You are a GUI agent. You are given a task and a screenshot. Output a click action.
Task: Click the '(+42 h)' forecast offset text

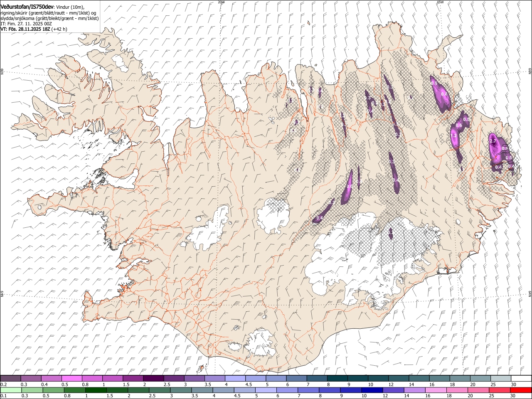click(59, 29)
